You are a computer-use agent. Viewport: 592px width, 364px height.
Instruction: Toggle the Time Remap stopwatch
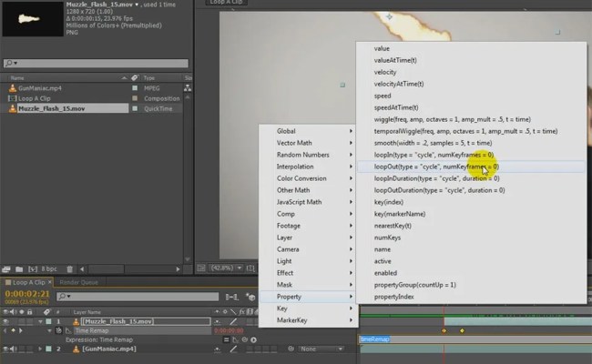(x=58, y=330)
